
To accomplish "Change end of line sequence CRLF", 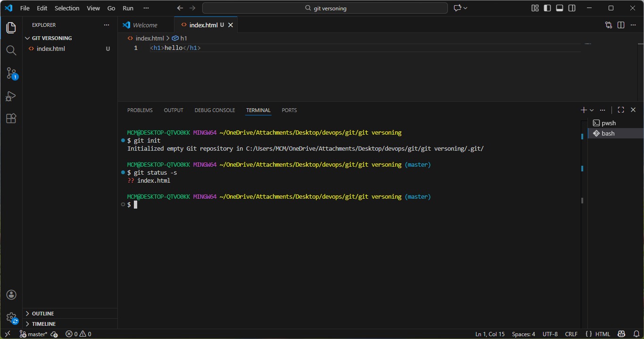I will [x=571, y=334].
